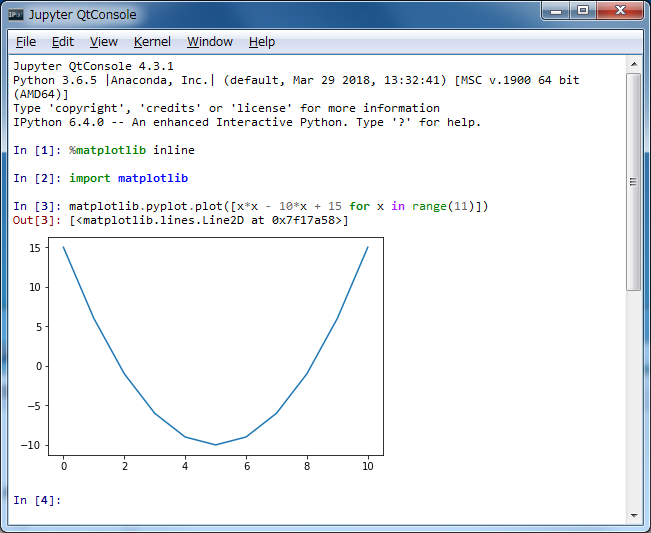
Task: Click the In [4]: input prompt line
Action: click(x=316, y=500)
